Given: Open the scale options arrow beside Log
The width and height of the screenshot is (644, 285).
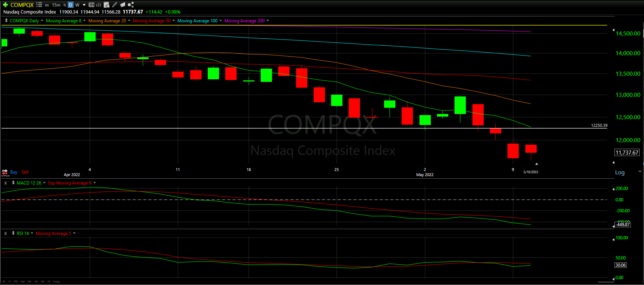Looking at the screenshot, I should point(640,171).
